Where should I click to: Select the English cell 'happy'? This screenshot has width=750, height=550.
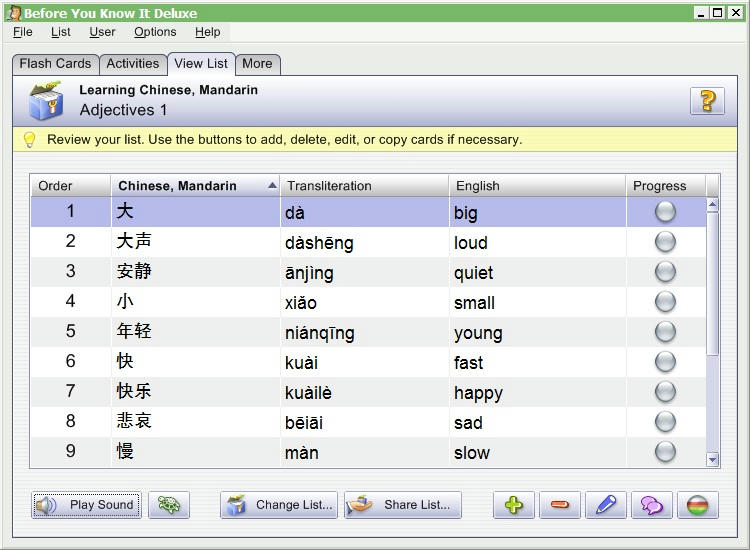pyautogui.click(x=538, y=392)
